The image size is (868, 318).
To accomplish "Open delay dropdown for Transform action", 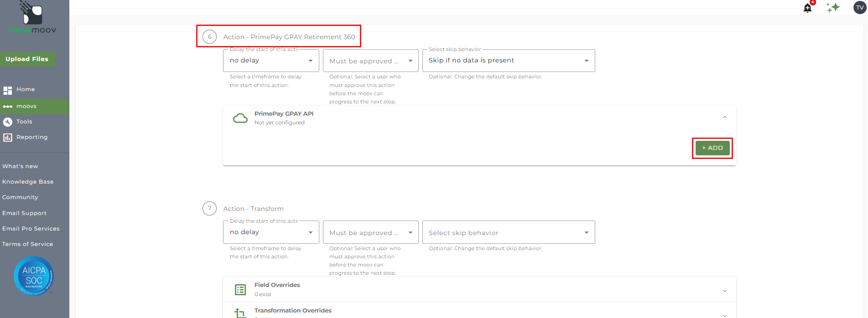I will (271, 232).
